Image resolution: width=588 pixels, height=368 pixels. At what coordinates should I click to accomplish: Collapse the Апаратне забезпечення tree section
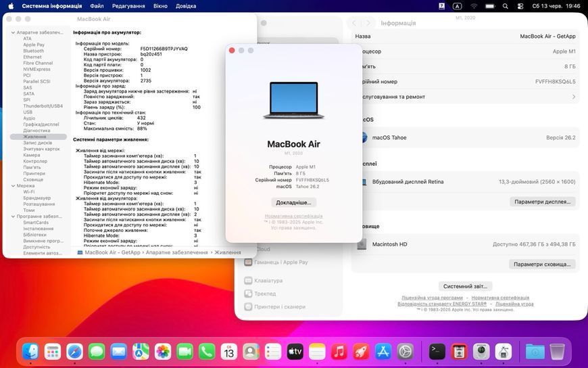13,32
